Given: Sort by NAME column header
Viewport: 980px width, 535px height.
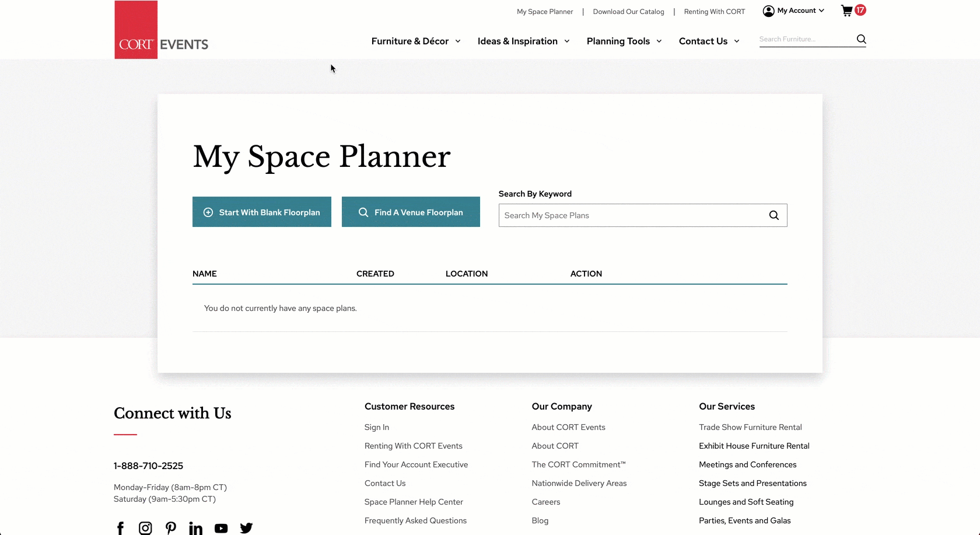Looking at the screenshot, I should 205,274.
